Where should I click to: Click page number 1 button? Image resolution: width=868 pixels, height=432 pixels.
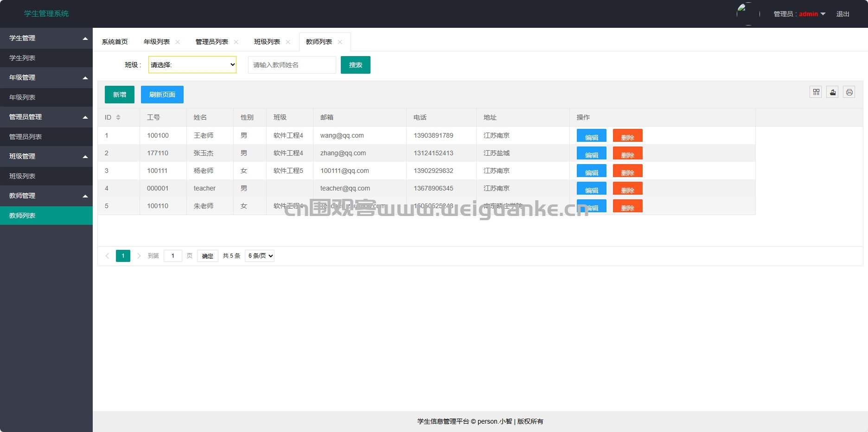click(123, 256)
